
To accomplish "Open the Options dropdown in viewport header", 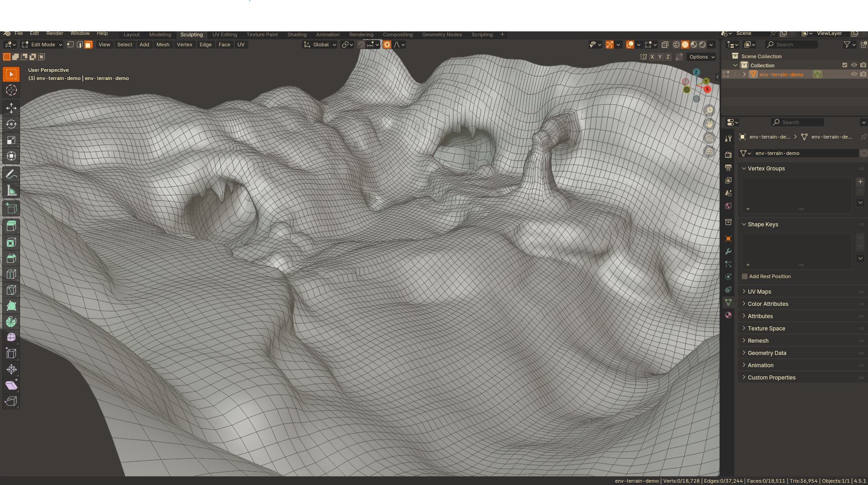I will pyautogui.click(x=701, y=56).
